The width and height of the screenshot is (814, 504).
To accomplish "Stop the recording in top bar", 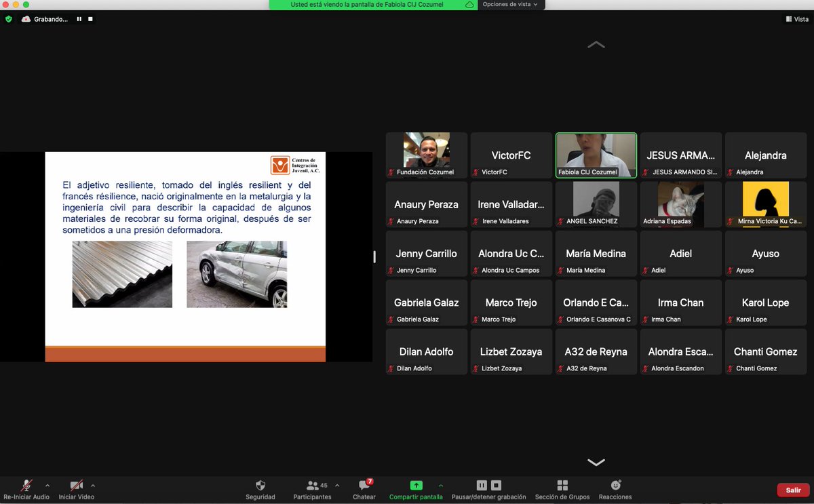I will pos(90,19).
